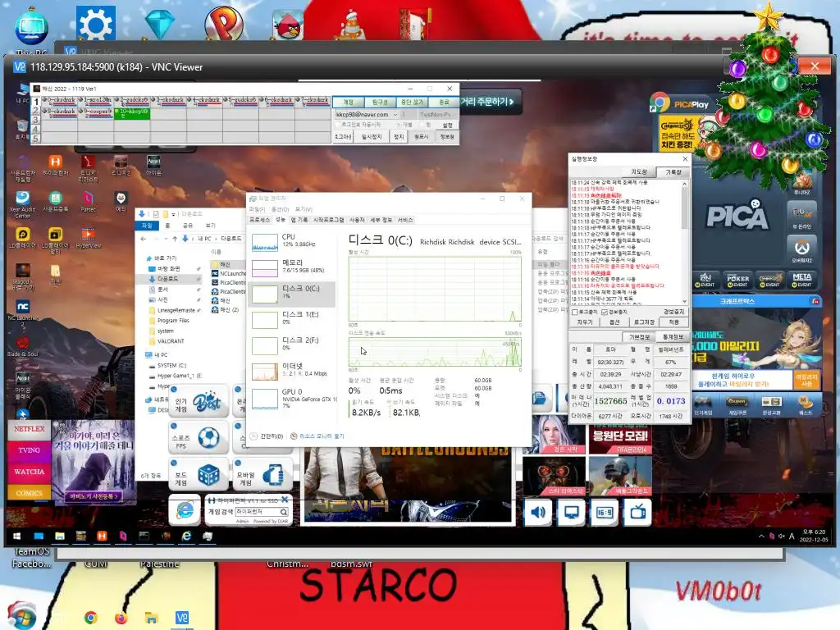Open File Explorer on the remote taskbar
Viewport: 840px width, 630px height.
[x=59, y=536]
